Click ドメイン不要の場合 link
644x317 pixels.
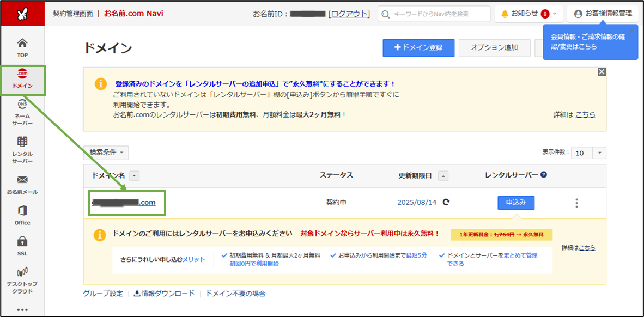coord(235,294)
